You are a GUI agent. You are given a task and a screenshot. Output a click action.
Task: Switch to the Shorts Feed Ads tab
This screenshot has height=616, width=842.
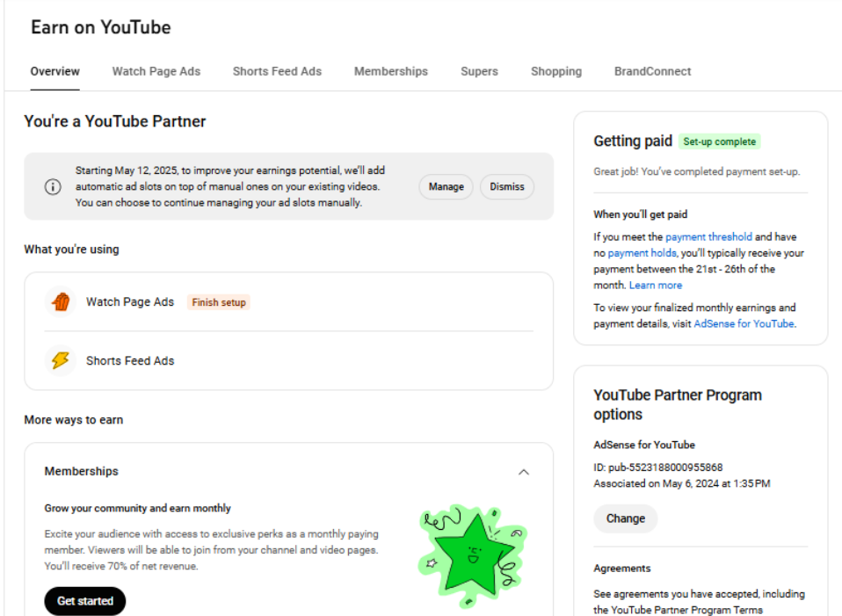point(277,71)
